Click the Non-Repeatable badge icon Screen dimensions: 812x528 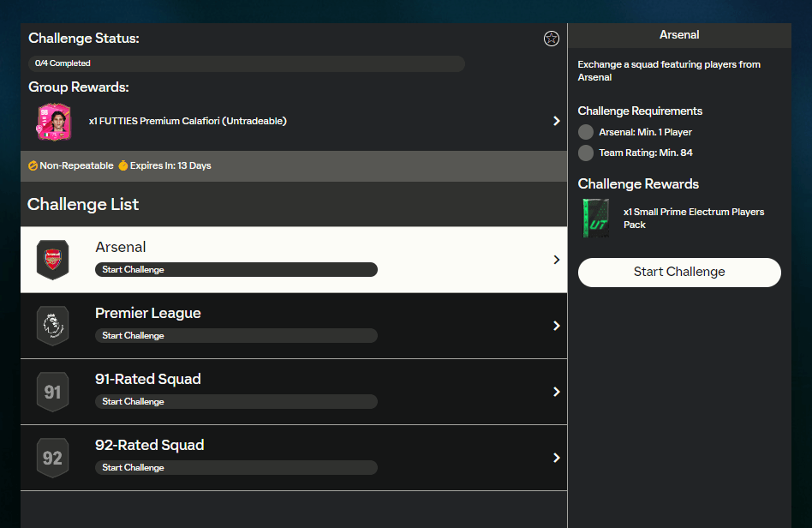click(x=33, y=165)
